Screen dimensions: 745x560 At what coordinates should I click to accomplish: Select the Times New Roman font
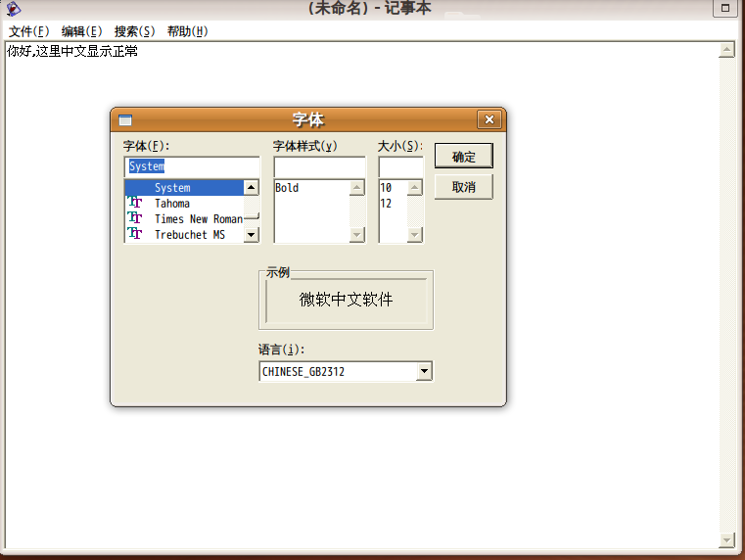point(184,219)
